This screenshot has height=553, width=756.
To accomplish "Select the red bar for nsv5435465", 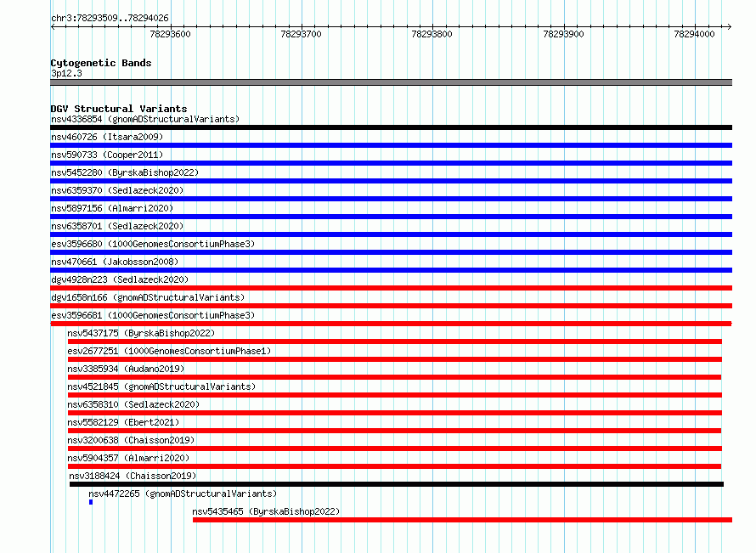I will pyautogui.click(x=462, y=520).
